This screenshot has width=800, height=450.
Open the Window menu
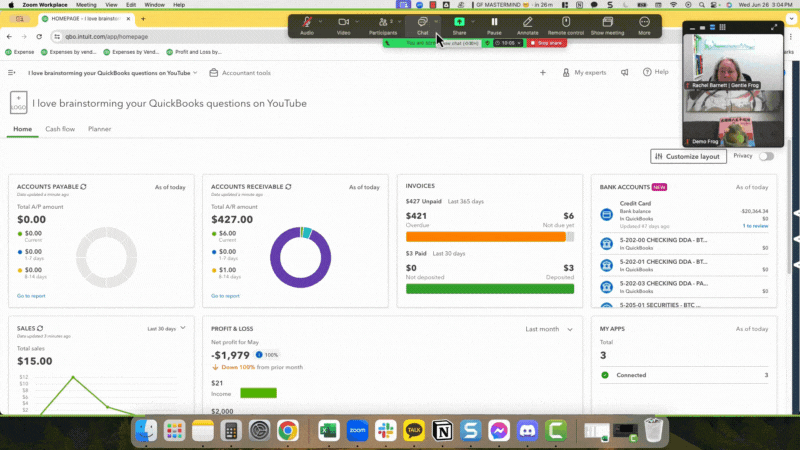[154, 5]
